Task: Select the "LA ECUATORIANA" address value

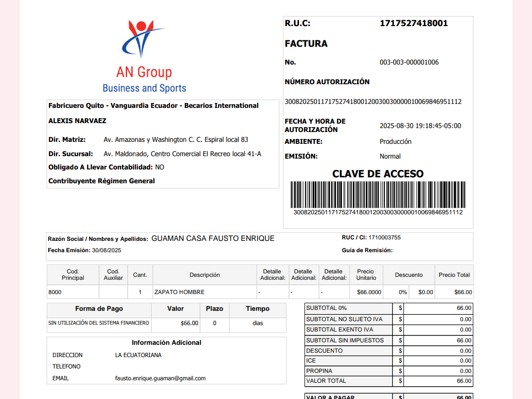Action: [x=138, y=355]
